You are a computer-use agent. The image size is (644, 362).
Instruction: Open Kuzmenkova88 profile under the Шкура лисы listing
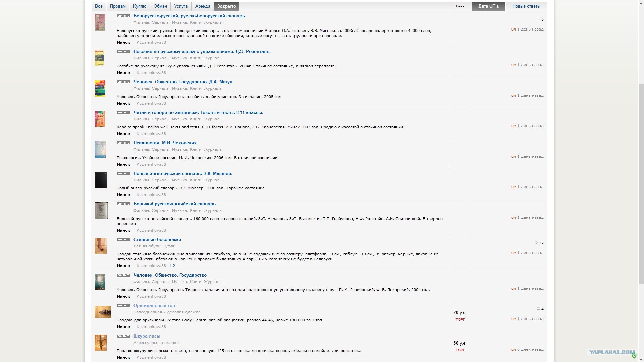tap(151, 358)
